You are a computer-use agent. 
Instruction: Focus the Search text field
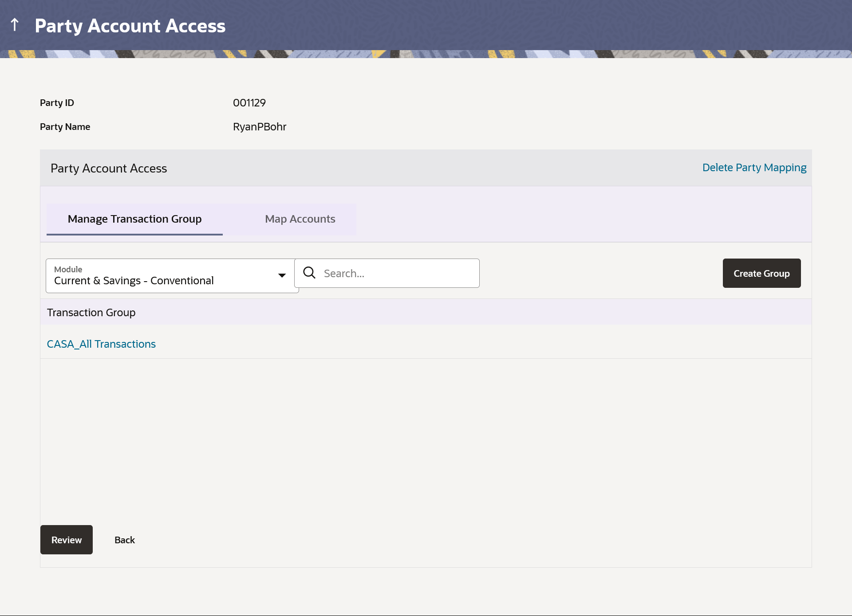tap(397, 273)
